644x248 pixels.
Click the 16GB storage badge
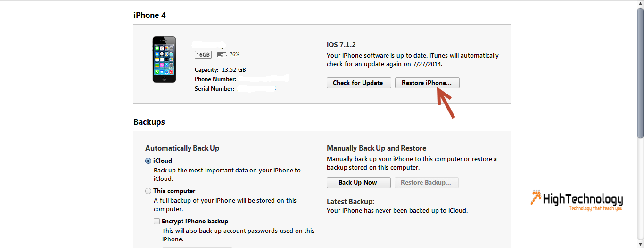point(203,55)
